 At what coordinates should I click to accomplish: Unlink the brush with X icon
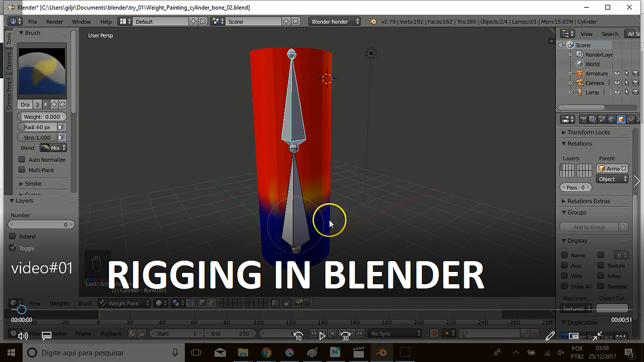click(x=62, y=105)
